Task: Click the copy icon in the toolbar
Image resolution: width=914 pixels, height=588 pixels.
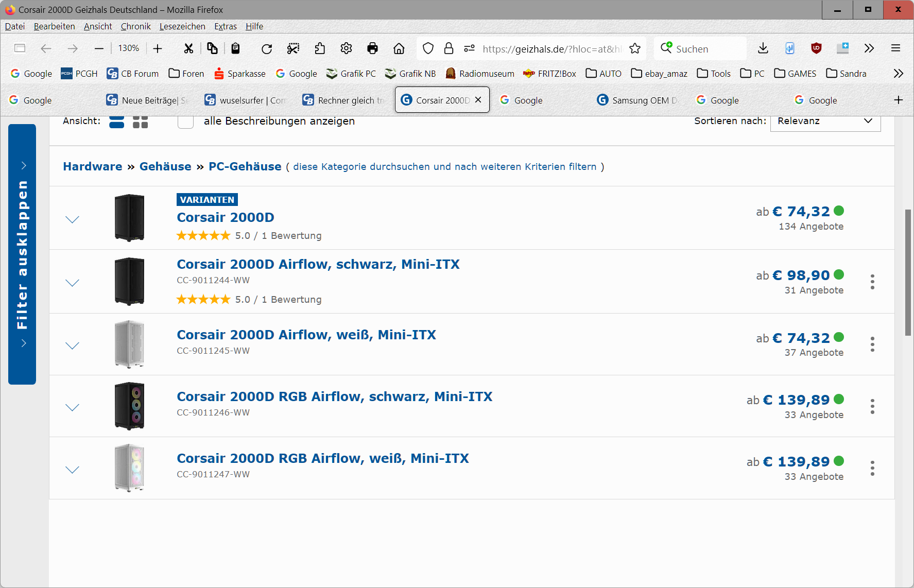Action: point(212,48)
